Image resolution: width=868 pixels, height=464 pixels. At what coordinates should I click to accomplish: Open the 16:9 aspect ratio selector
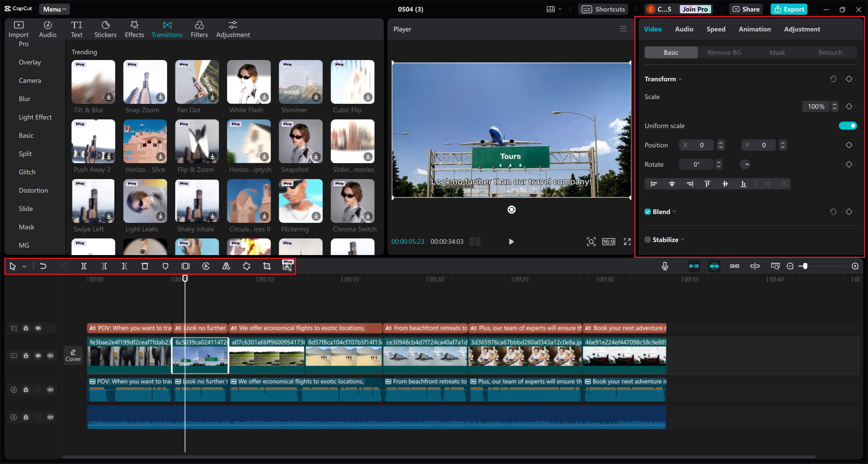click(x=608, y=241)
